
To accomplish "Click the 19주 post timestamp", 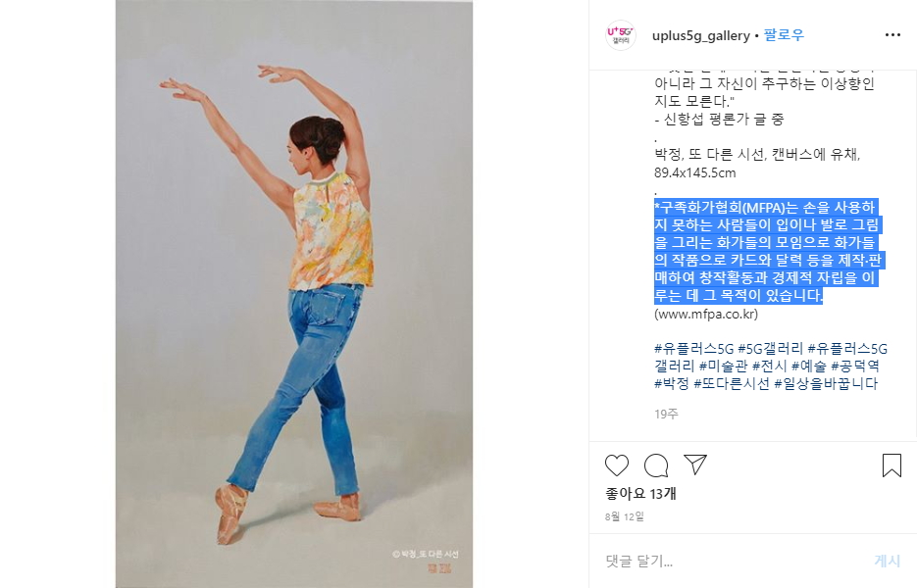I will pos(666,414).
